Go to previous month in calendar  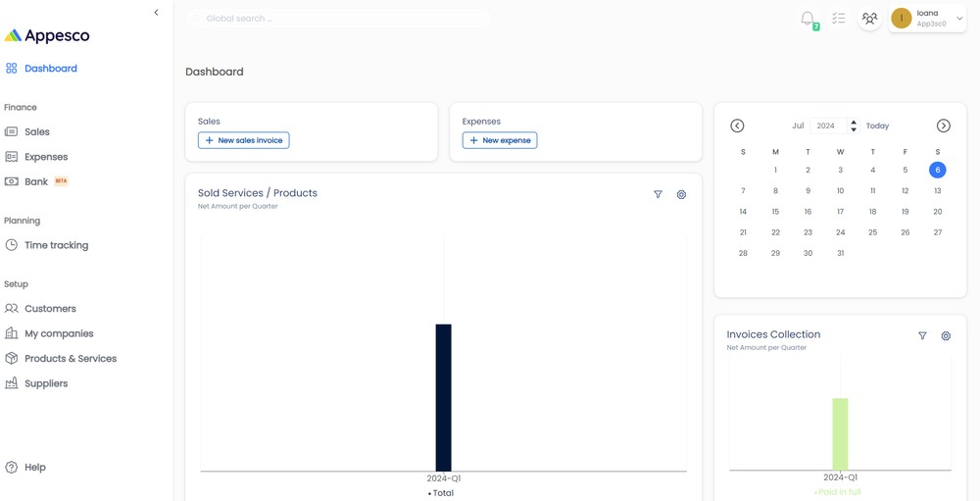(x=738, y=125)
